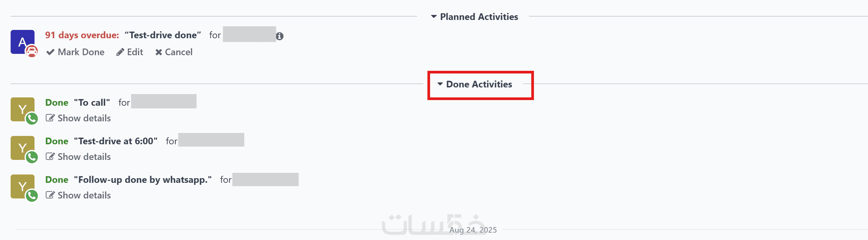Click the phone badge on 'Test-drive at 6:00'
The image size is (868, 240).
click(x=32, y=157)
